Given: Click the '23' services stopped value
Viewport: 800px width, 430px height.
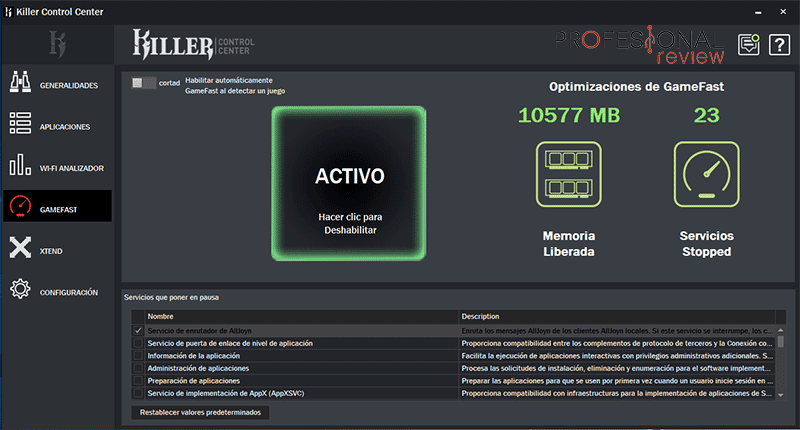Looking at the screenshot, I should [x=707, y=115].
